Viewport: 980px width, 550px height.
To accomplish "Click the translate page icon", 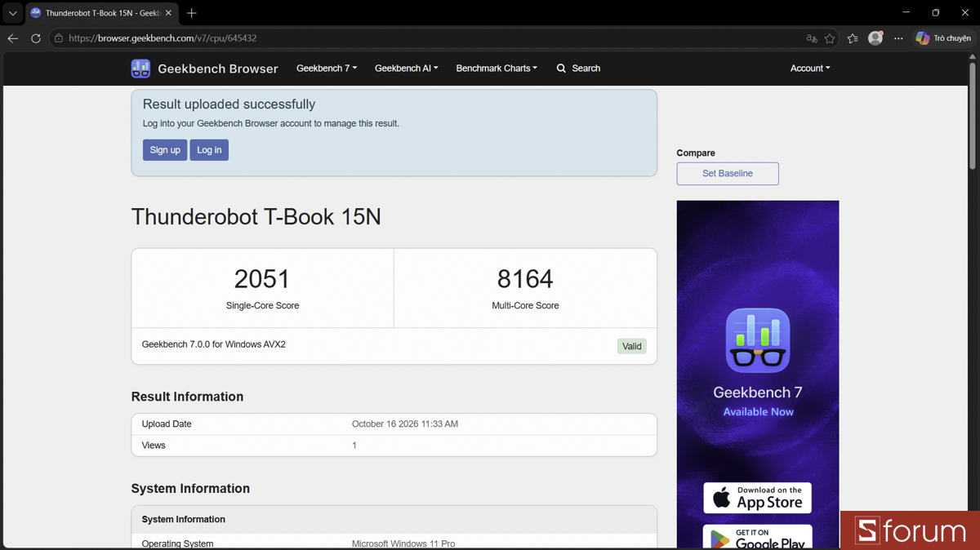I will pyautogui.click(x=811, y=38).
